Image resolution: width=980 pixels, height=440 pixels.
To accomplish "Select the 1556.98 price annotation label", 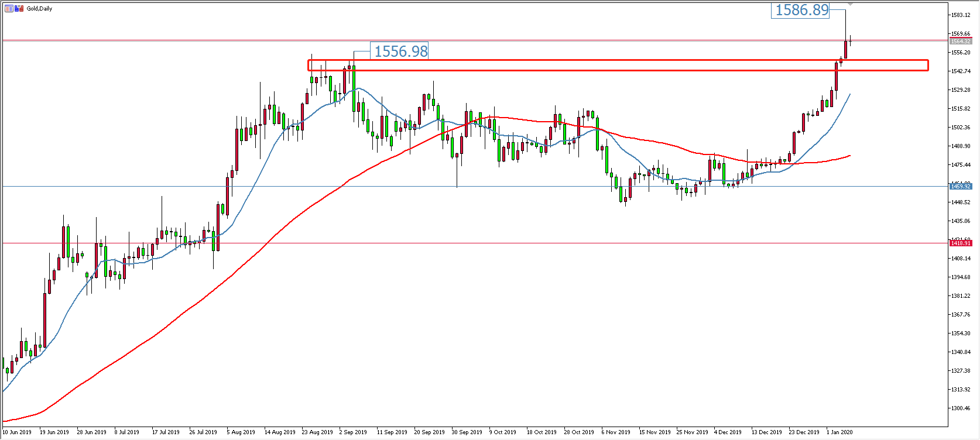I will 401,51.
